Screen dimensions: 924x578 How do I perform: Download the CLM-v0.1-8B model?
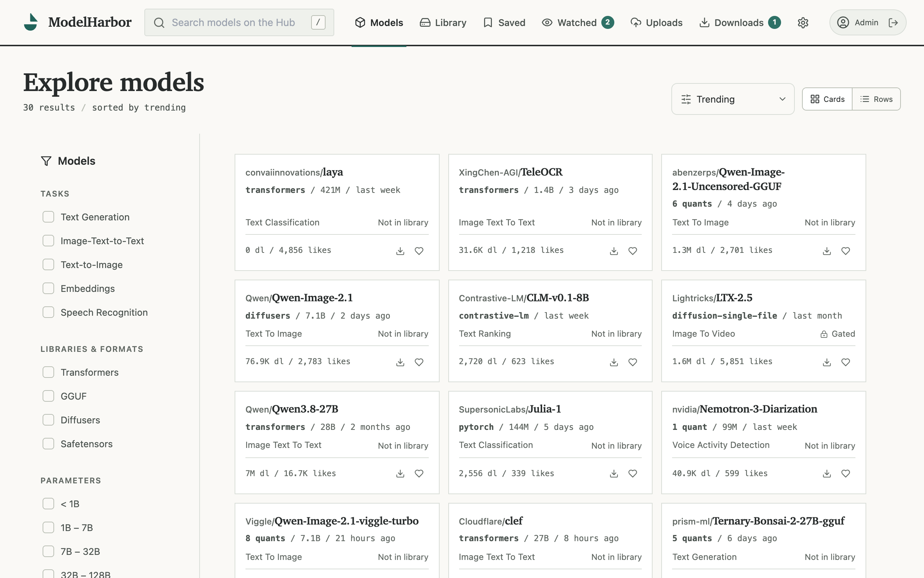pyautogui.click(x=614, y=362)
